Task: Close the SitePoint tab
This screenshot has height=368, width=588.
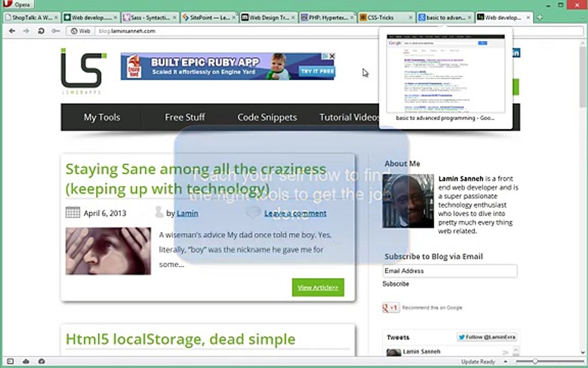Action: 234,17
